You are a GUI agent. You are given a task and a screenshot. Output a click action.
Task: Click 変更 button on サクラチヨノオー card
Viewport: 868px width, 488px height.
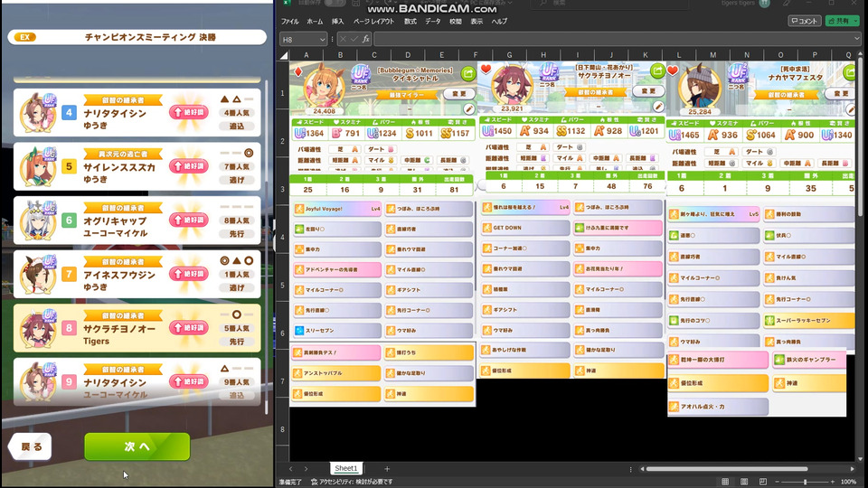click(x=648, y=90)
